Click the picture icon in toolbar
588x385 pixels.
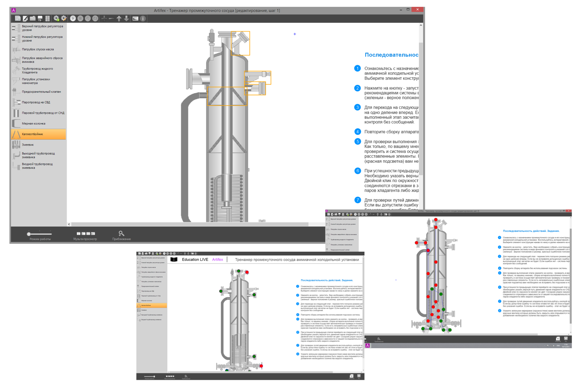point(135,18)
